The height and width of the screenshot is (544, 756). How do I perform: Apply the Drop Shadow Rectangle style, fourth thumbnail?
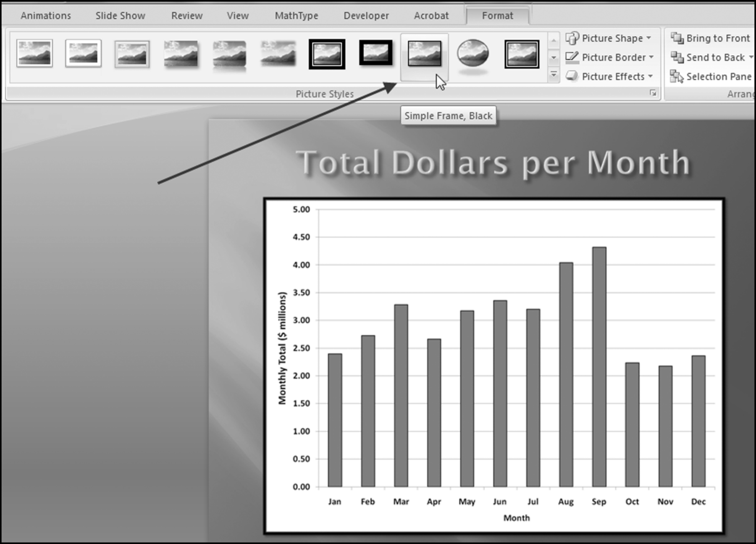pyautogui.click(x=181, y=54)
